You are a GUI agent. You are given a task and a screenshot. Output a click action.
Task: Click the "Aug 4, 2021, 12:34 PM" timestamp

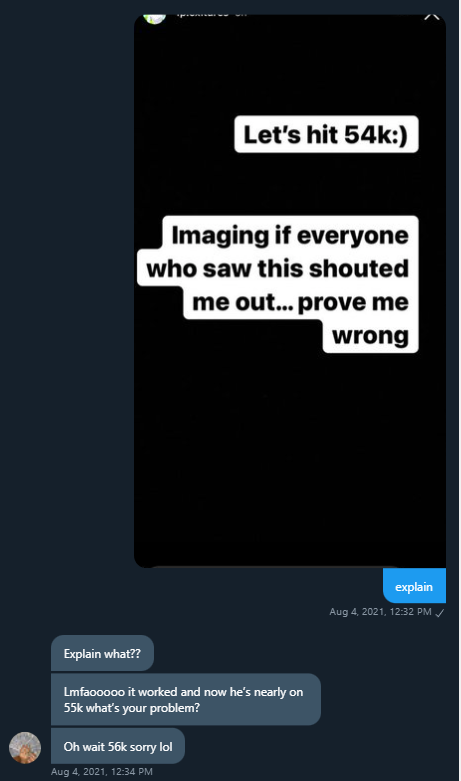102,772
